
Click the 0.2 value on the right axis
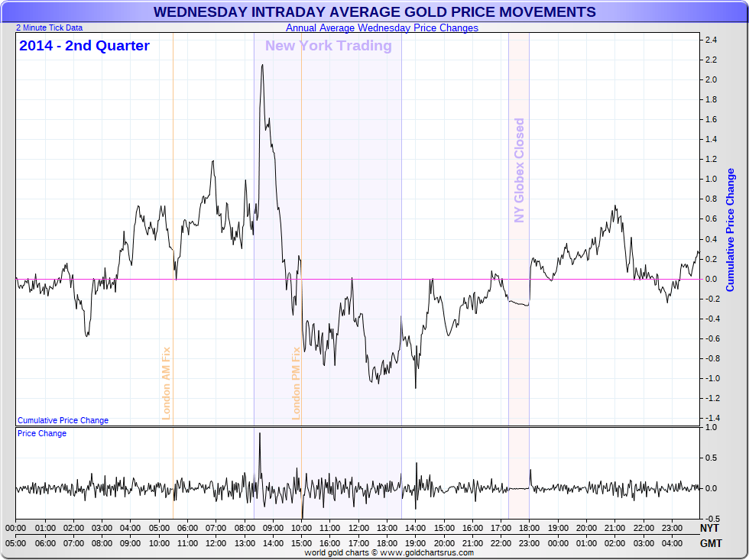click(711, 259)
